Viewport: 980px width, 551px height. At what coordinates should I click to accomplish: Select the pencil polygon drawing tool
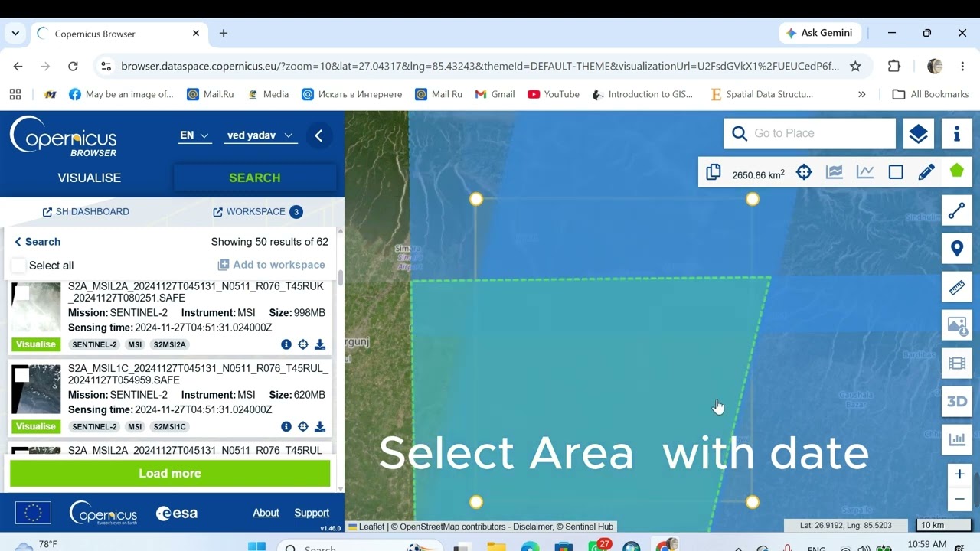[x=926, y=173]
